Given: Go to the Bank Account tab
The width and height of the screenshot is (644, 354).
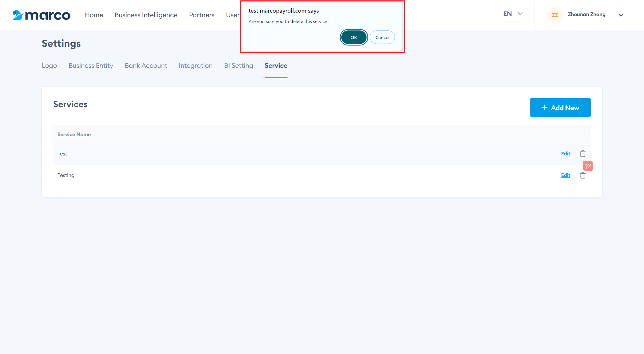Looking at the screenshot, I should click(x=146, y=66).
